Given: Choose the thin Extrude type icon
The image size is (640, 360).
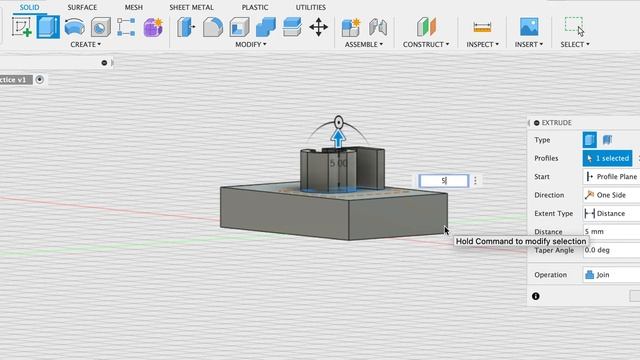Looking at the screenshot, I should 607,140.
